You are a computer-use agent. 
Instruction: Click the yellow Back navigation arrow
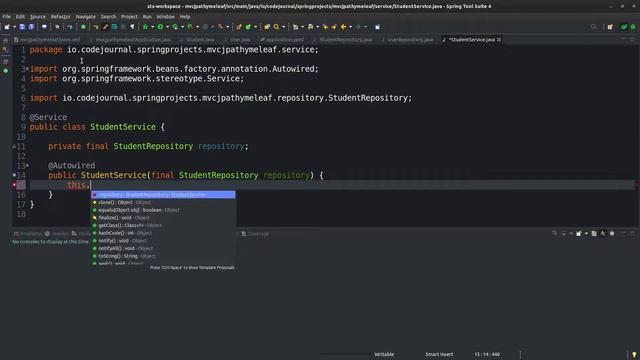click(343, 27)
